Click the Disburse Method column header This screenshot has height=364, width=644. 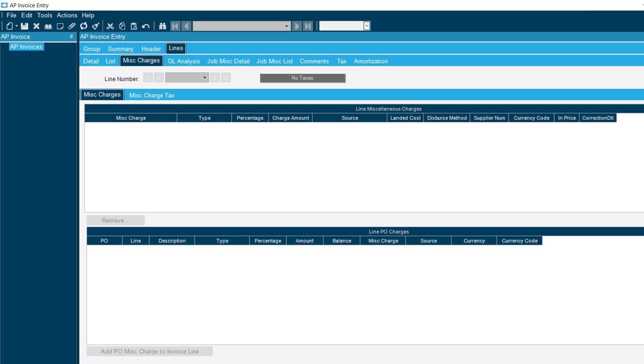click(x=447, y=118)
